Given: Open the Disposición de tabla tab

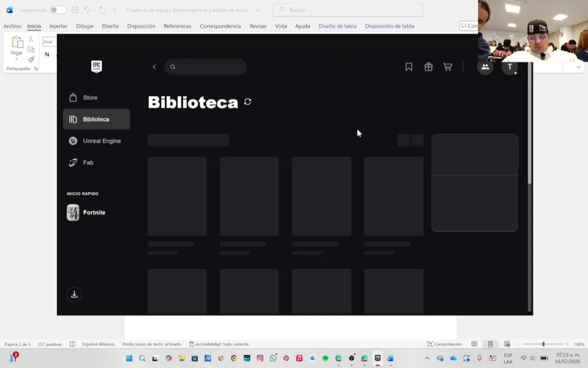Looking at the screenshot, I should (389, 26).
